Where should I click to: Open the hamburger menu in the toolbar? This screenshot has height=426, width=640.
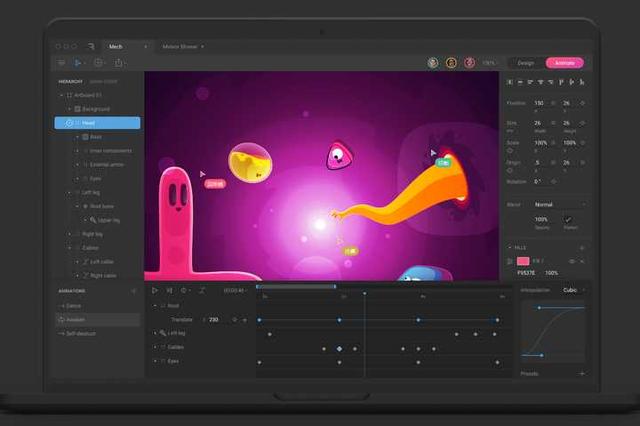pyautogui.click(x=61, y=63)
